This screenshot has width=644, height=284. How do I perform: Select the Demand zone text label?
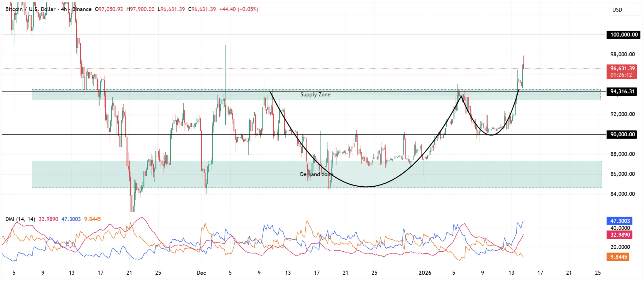point(316,174)
